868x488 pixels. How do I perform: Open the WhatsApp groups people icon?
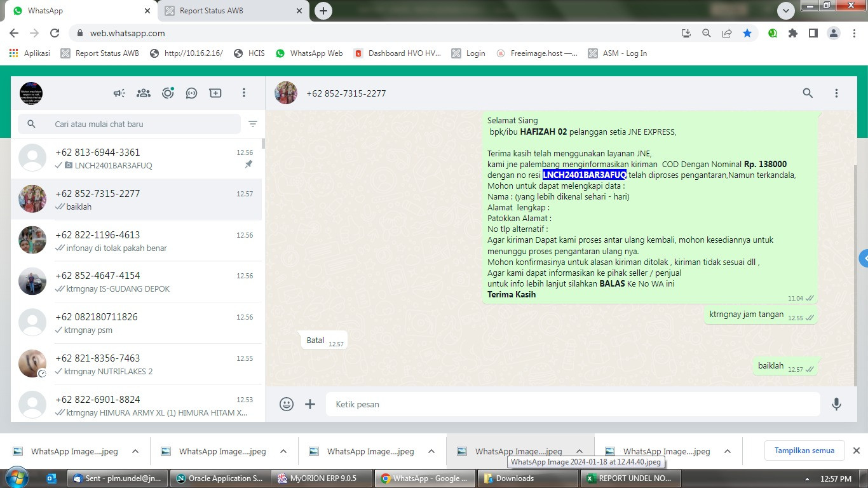pyautogui.click(x=144, y=93)
